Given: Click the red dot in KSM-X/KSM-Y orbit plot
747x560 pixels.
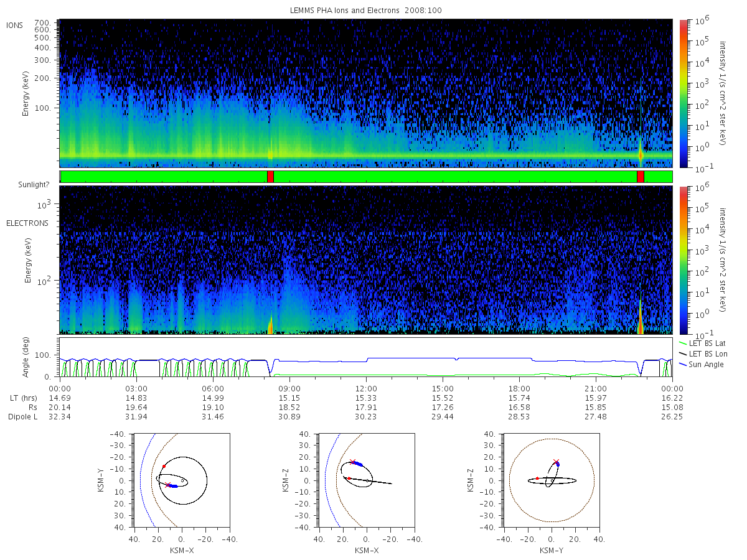Looking at the screenshot, I should point(164,466).
